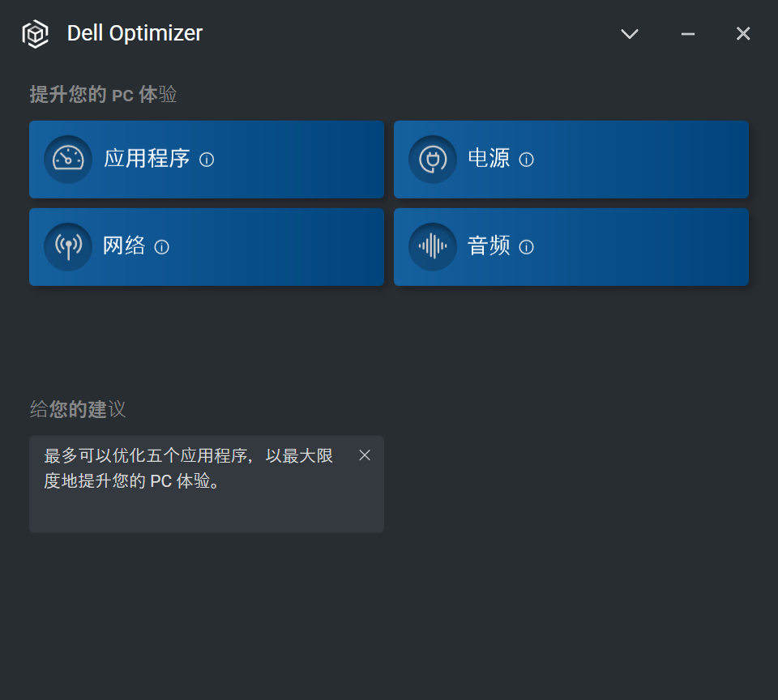Viewport: 778px width, 700px height.
Task: Open the 电源 settings label
Action: pyautogui.click(x=489, y=159)
